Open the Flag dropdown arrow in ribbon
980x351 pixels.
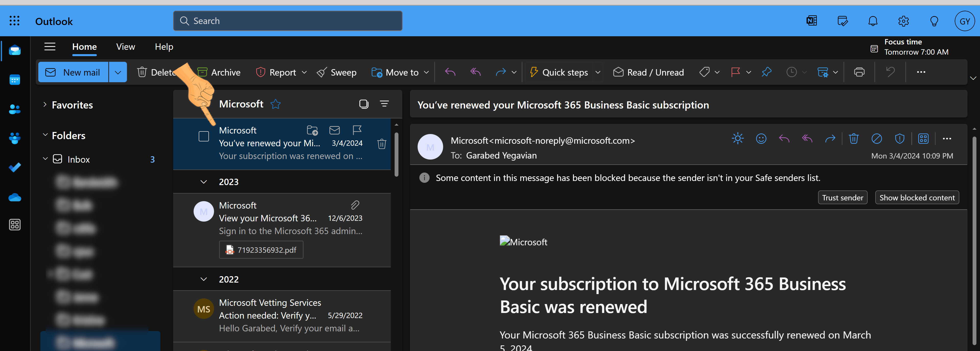coord(748,72)
